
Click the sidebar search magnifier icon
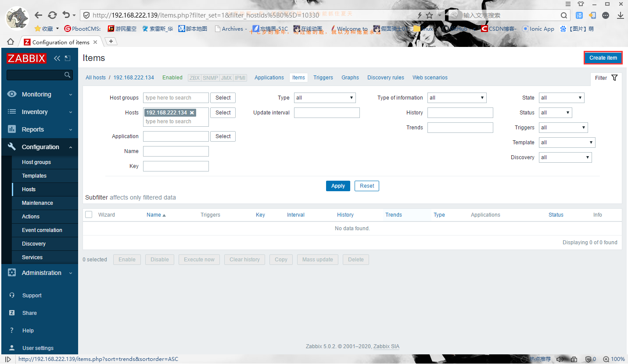(x=67, y=75)
